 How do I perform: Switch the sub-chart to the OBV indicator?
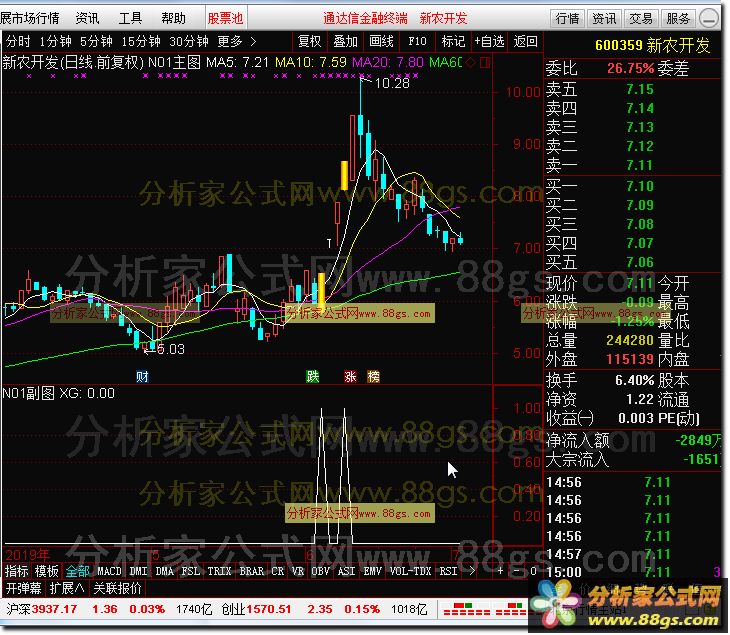[x=320, y=570]
